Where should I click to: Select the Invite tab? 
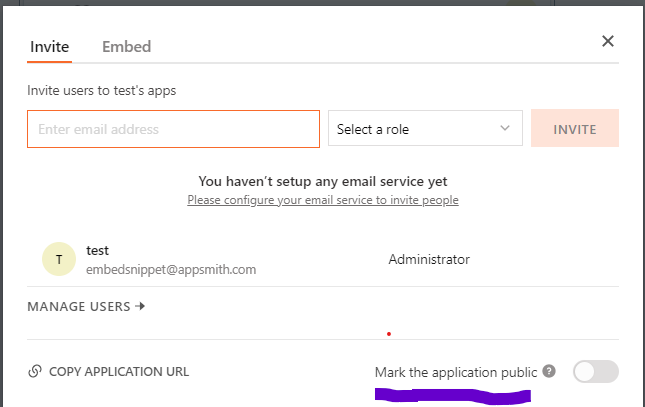49,47
